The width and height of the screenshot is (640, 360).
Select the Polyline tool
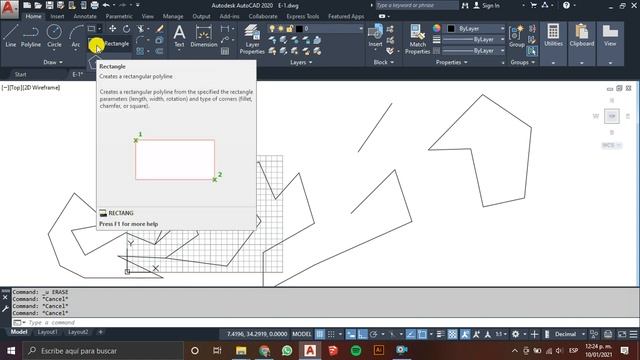point(31,36)
